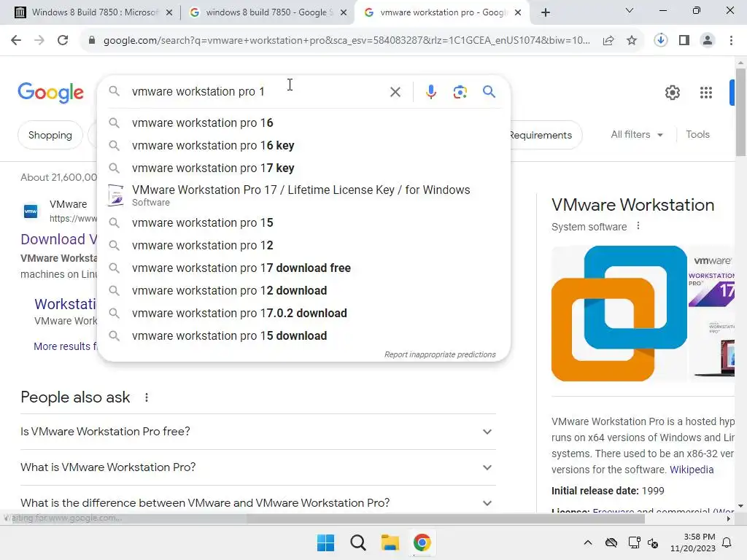Screen dimensions: 747x560
Task: Open notifications bell in taskbar
Action: click(727, 542)
